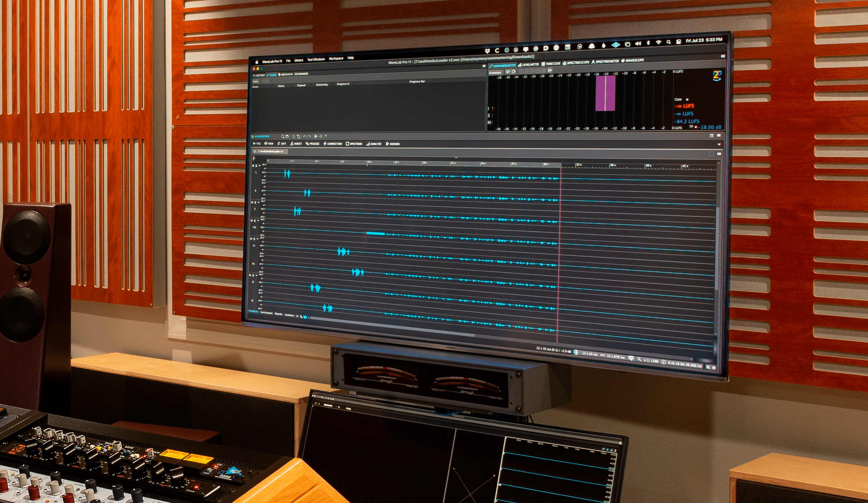Click the loudness meter reset icon

tap(513, 72)
